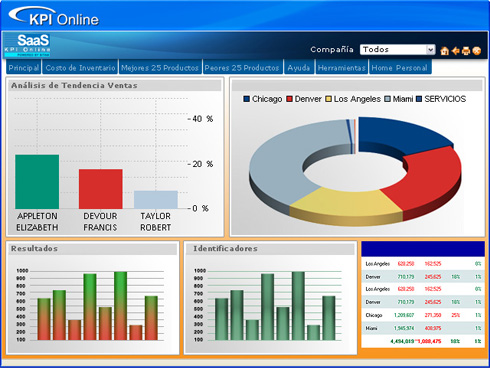Click the Denver red legend swatch

click(x=290, y=99)
